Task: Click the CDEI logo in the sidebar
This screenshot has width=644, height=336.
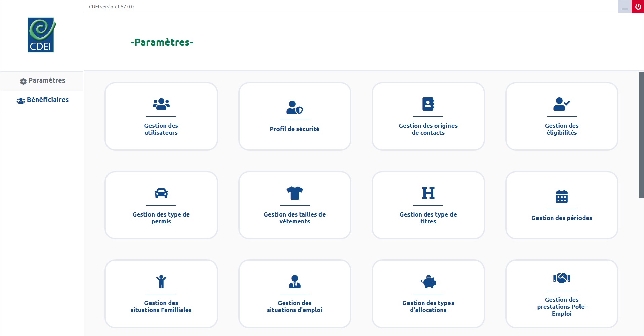Action: pos(41,35)
